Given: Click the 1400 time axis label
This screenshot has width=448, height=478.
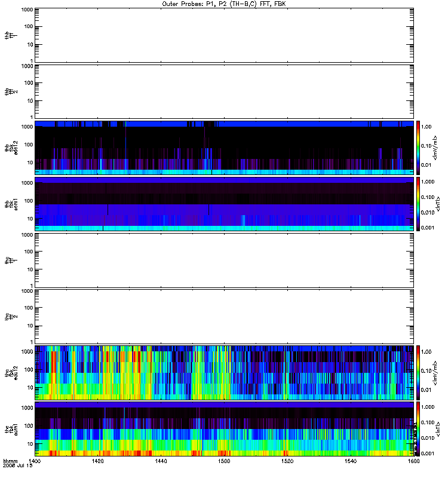Looking at the screenshot, I should point(35,461).
